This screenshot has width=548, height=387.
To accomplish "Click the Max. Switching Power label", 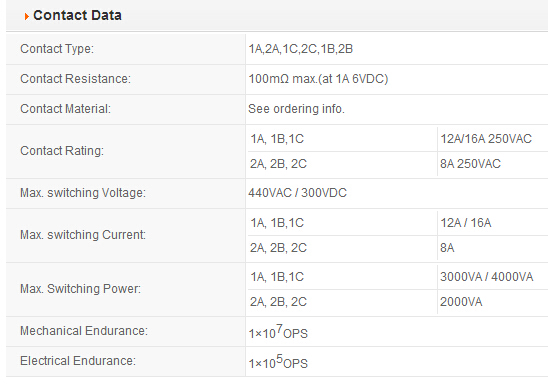I will (80, 289).
